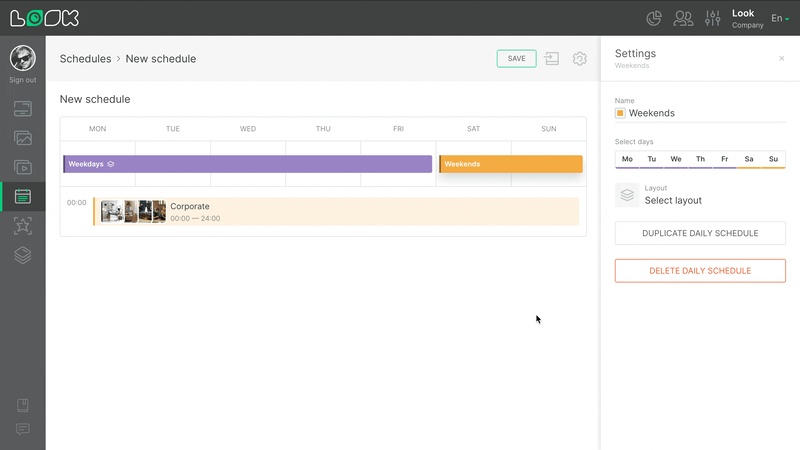Select the Weekdays schedule bar
The width and height of the screenshot is (800, 450).
tap(247, 164)
